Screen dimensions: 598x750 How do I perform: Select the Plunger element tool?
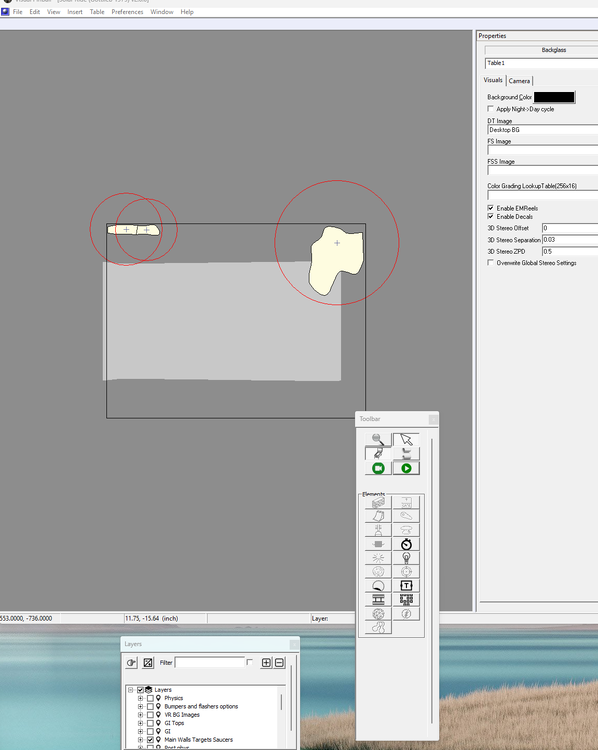click(378, 530)
